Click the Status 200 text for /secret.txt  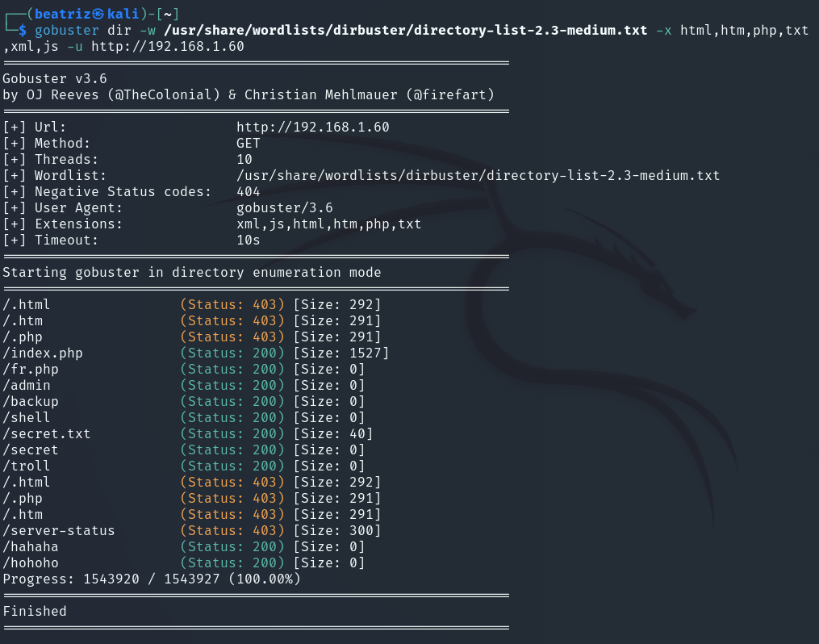pos(232,434)
